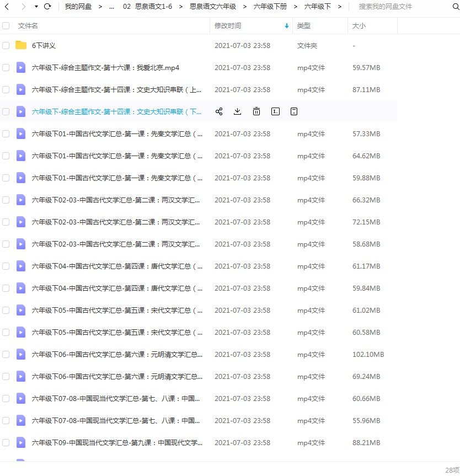This screenshot has height=476, width=460.
Task: Toggle sort order with the blue arrow
Action: 287,26
